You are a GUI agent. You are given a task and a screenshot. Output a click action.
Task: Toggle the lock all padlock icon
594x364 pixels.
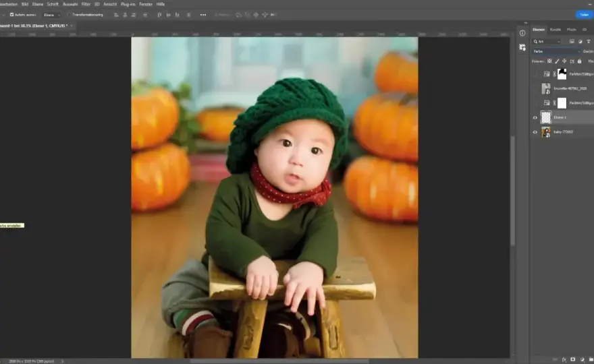(579, 61)
